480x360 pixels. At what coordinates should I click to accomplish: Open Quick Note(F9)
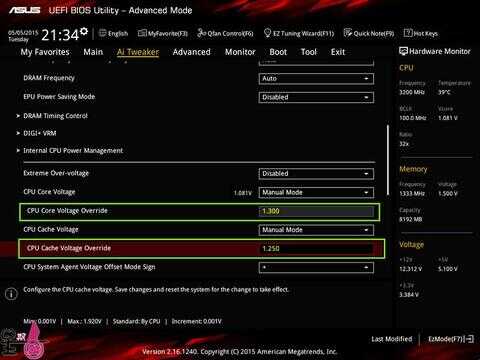click(x=369, y=33)
